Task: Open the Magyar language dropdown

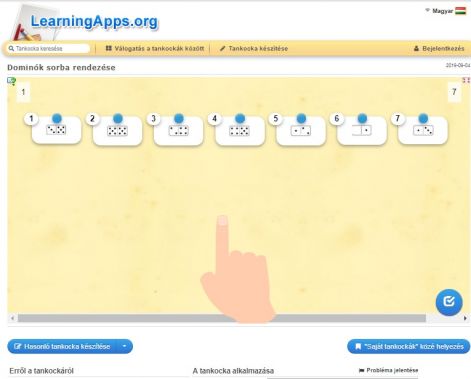Action: tap(439, 11)
